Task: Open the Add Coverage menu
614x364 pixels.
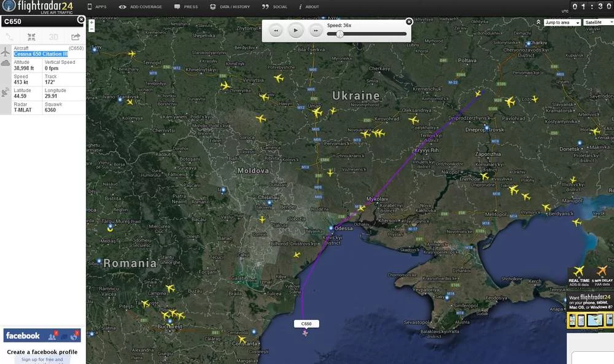Action: tap(140, 7)
